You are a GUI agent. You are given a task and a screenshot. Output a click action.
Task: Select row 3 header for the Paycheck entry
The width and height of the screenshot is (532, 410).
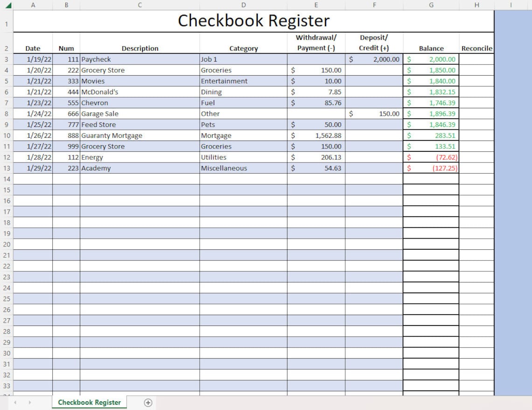pyautogui.click(x=7, y=59)
